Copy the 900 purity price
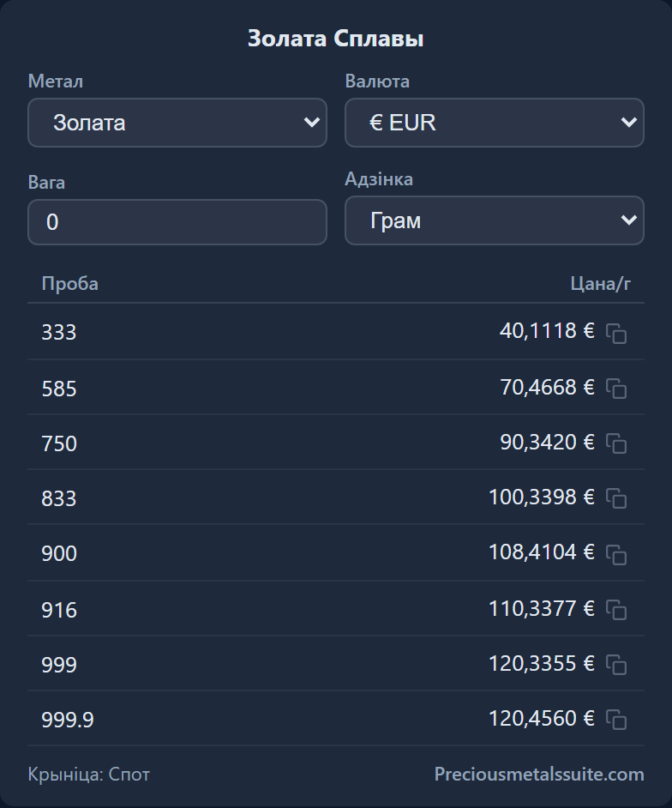 coord(616,554)
